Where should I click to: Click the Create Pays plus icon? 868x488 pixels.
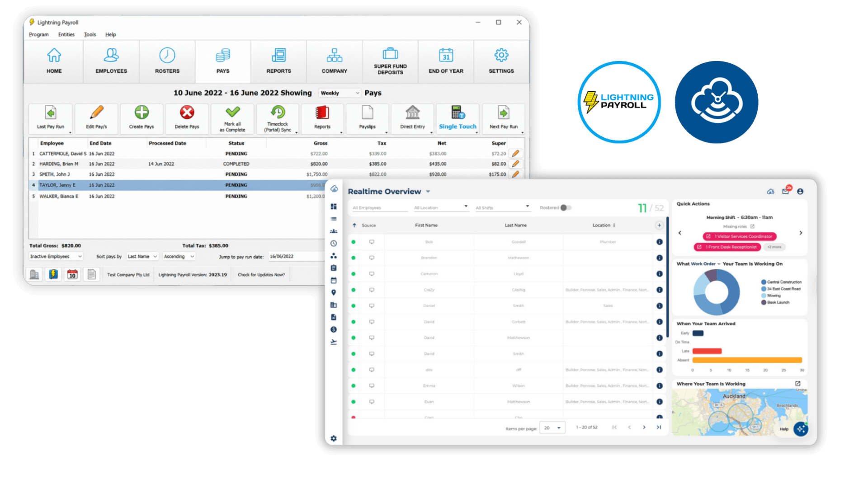[x=142, y=112]
